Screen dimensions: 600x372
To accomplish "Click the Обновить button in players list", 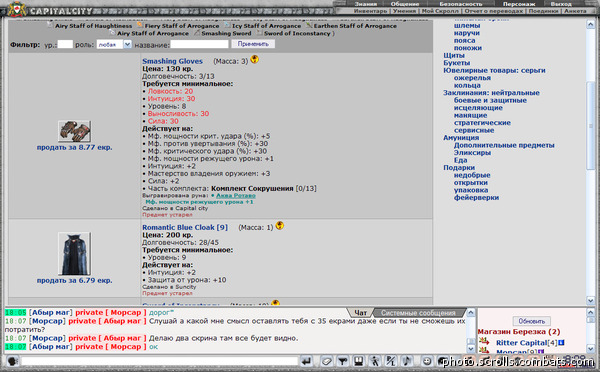I will [x=532, y=321].
